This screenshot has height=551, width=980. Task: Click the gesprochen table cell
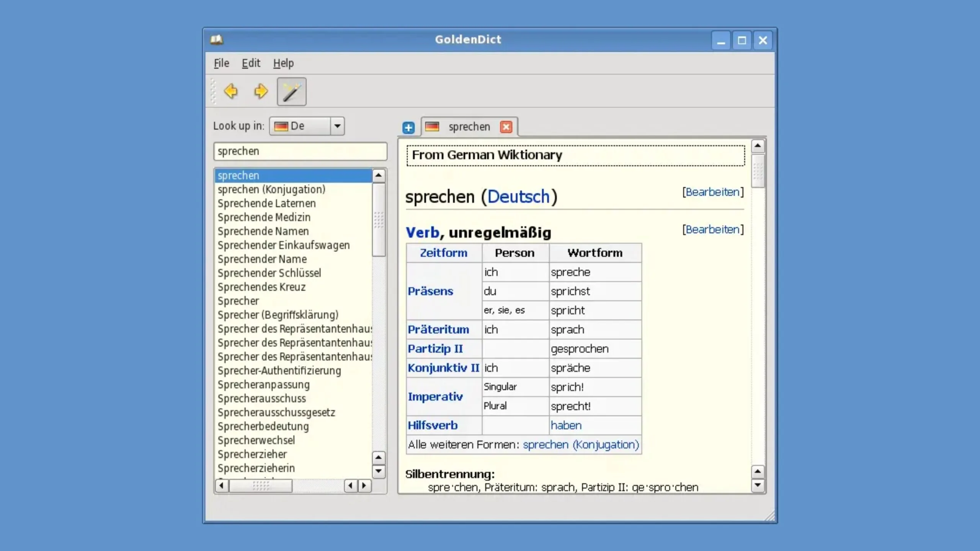pos(595,349)
